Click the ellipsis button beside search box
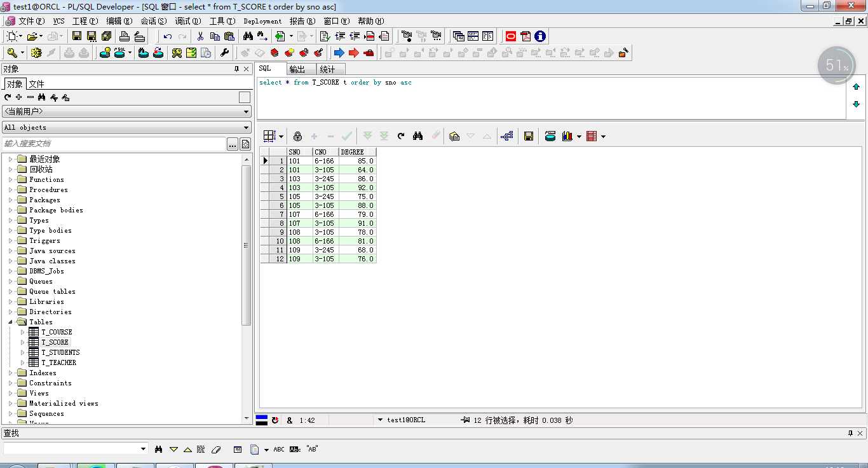 233,144
